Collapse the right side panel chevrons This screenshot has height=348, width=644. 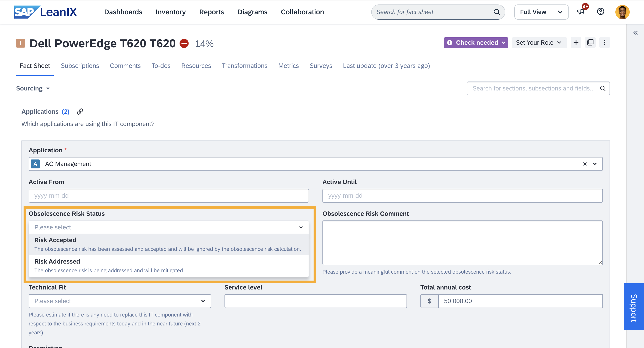[635, 33]
